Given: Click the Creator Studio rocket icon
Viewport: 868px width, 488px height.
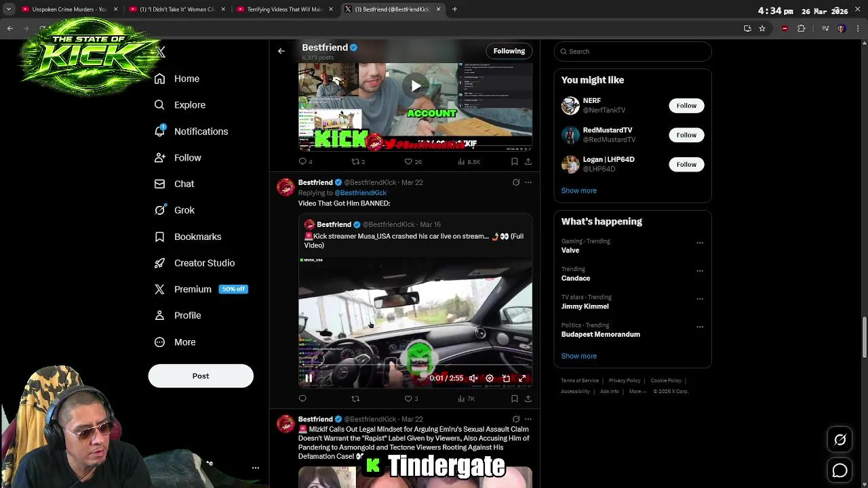Looking at the screenshot, I should coord(159,263).
